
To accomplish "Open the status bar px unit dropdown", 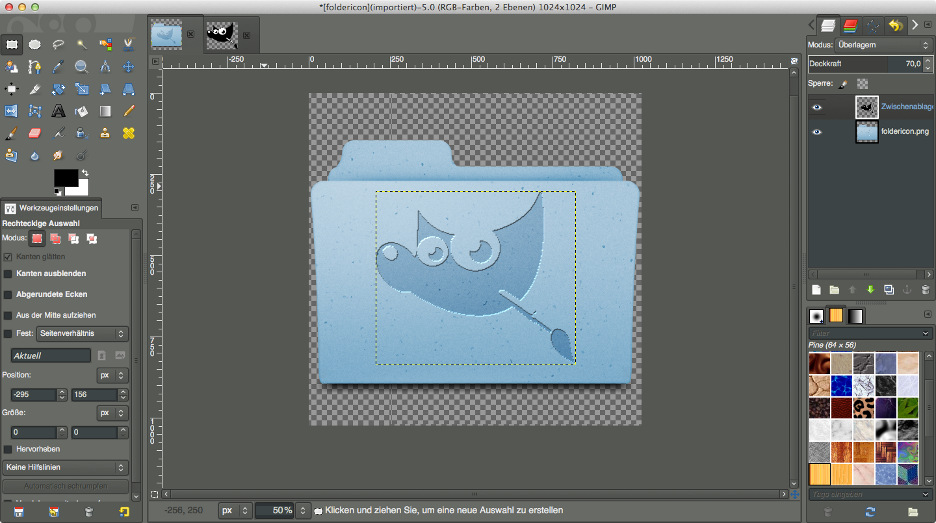I will [235, 510].
